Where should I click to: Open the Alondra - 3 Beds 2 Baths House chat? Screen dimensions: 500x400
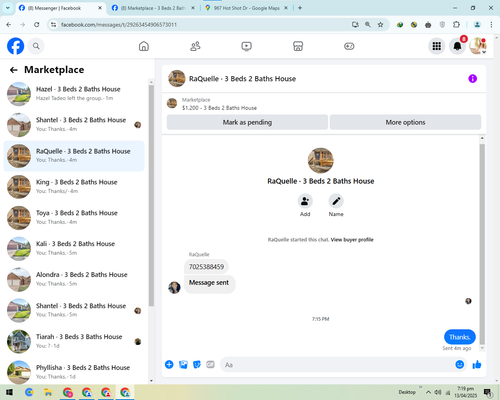(74, 279)
